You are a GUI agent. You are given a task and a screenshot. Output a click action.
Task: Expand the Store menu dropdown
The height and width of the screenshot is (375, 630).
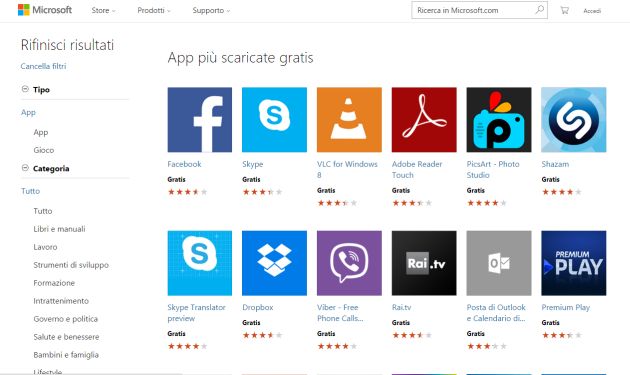103,10
